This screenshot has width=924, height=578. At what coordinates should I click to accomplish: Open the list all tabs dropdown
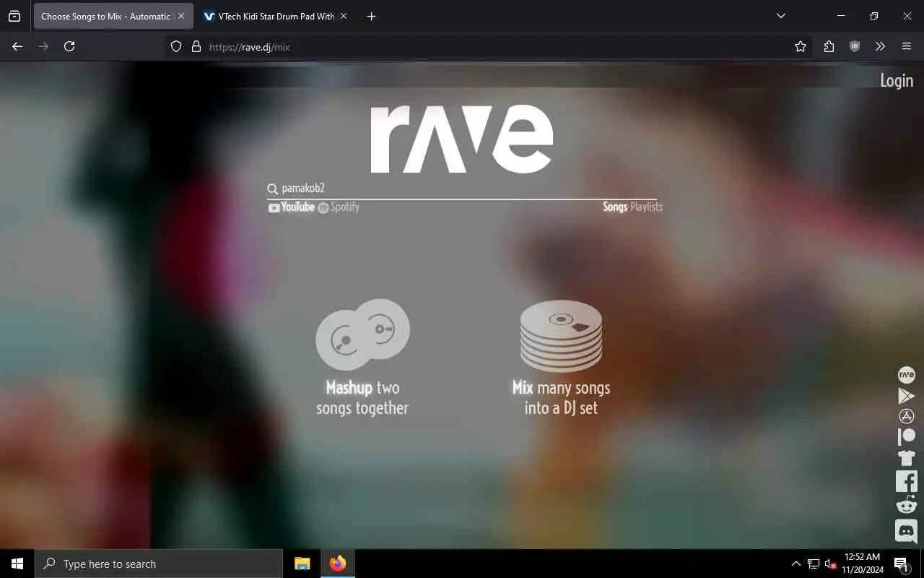pos(780,16)
